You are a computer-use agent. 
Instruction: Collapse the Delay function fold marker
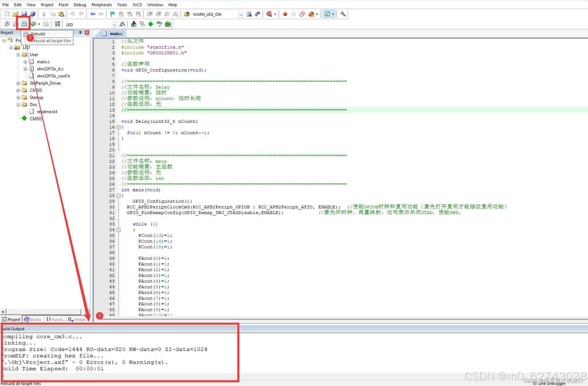tap(119, 127)
